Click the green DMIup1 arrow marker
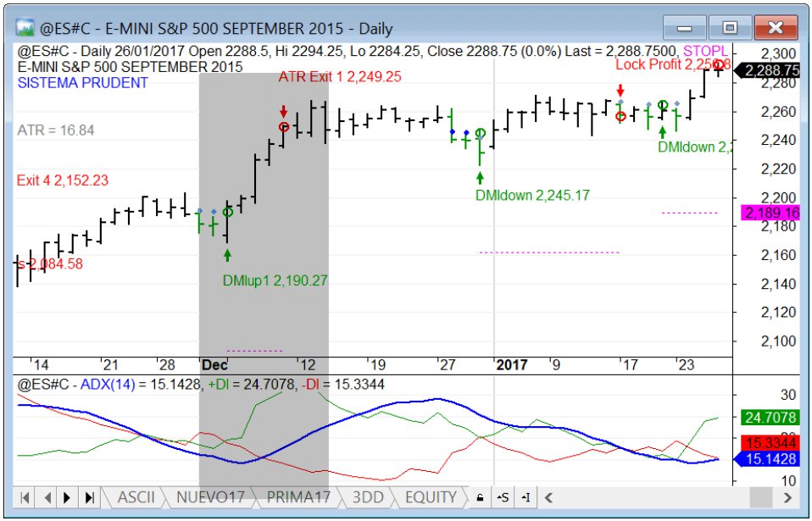Viewport: 812px width, 521px height. coord(227,255)
